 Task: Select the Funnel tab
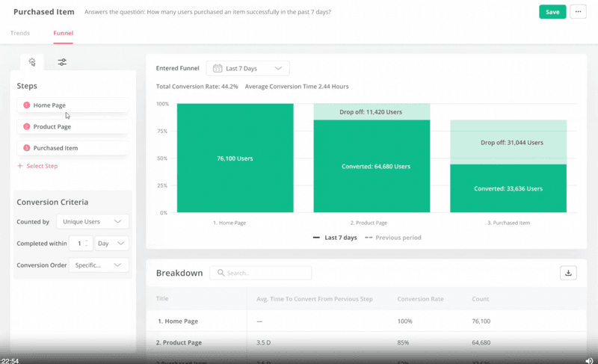[x=63, y=34]
